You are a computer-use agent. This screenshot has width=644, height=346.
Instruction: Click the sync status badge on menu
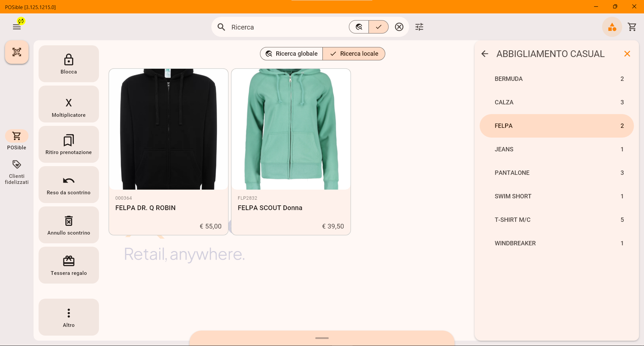21,21
